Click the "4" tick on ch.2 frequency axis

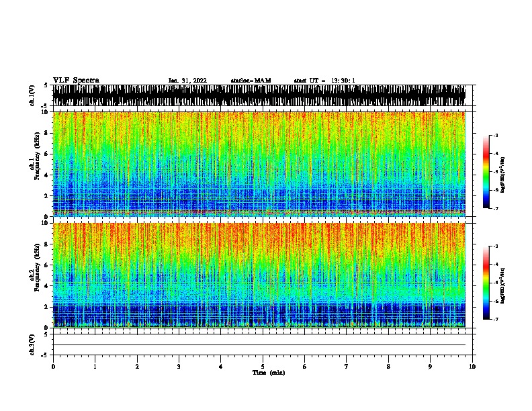click(x=47, y=286)
